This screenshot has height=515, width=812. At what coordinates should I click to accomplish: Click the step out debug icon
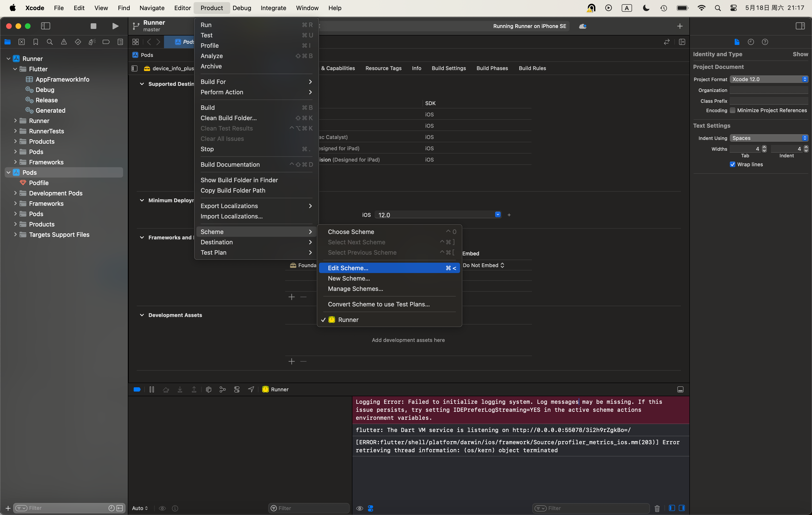click(194, 389)
